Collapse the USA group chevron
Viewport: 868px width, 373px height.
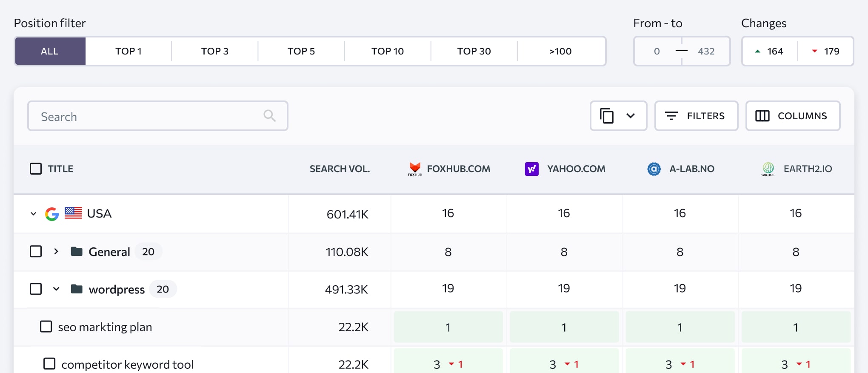point(33,214)
